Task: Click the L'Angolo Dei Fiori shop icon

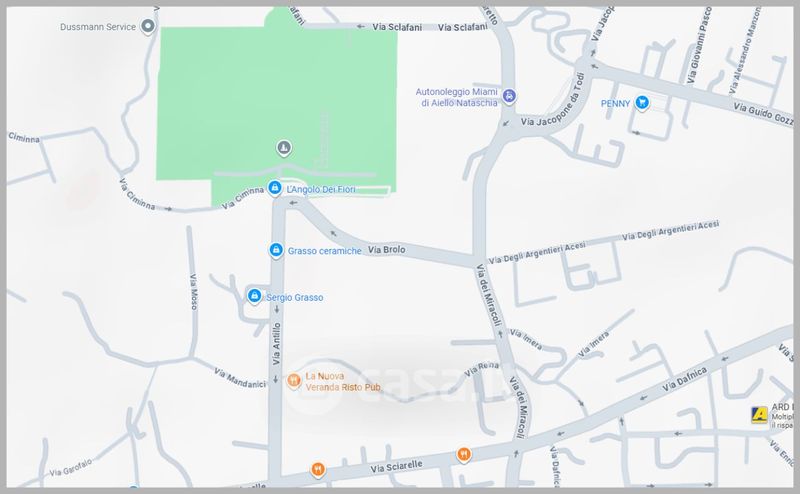Action: pos(275,188)
